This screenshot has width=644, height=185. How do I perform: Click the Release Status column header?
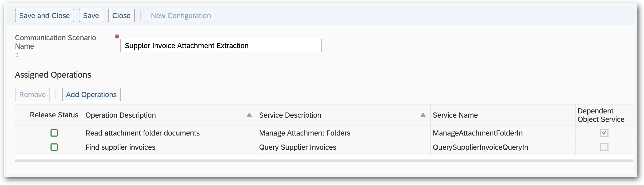point(54,115)
